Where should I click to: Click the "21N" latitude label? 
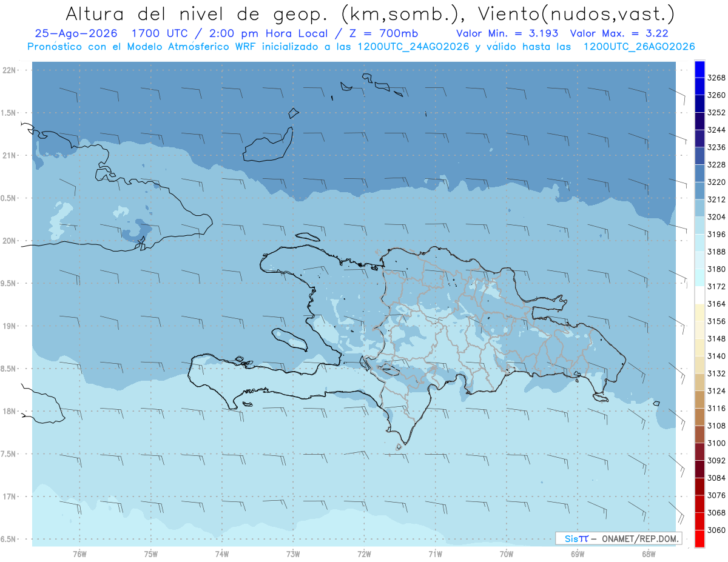tap(10, 156)
